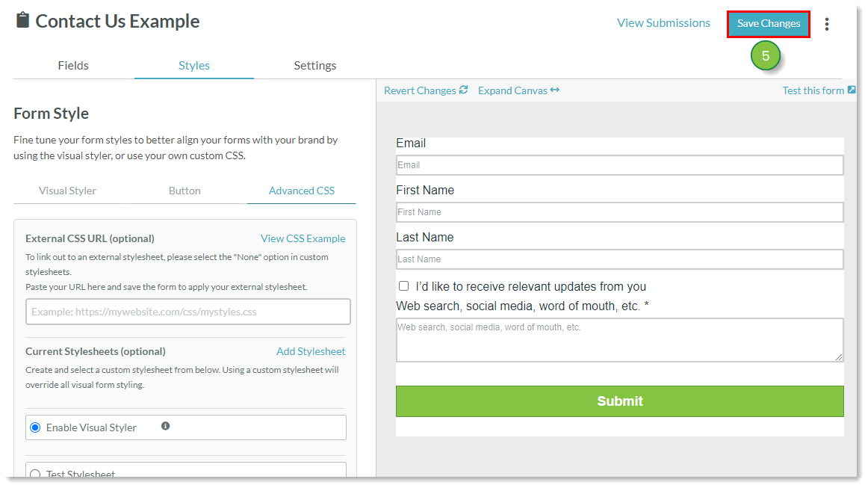Switch to the Button sub-tab
The image size is (868, 488).
coord(185,191)
